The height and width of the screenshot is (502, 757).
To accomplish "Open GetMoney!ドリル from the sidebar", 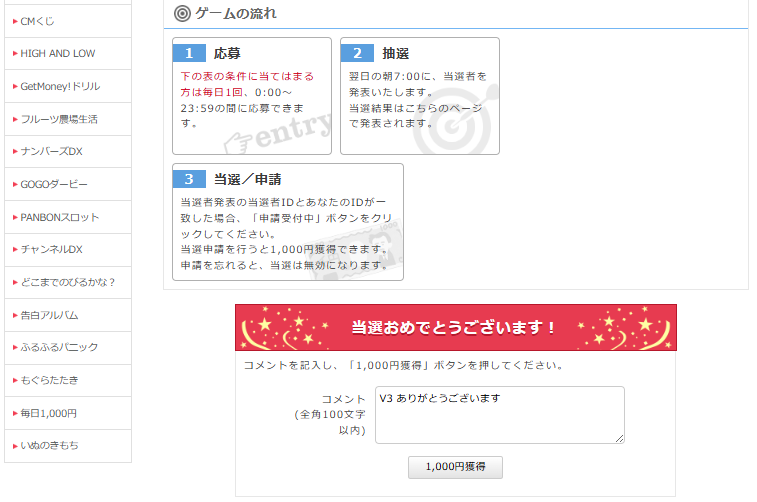I will click(60, 86).
